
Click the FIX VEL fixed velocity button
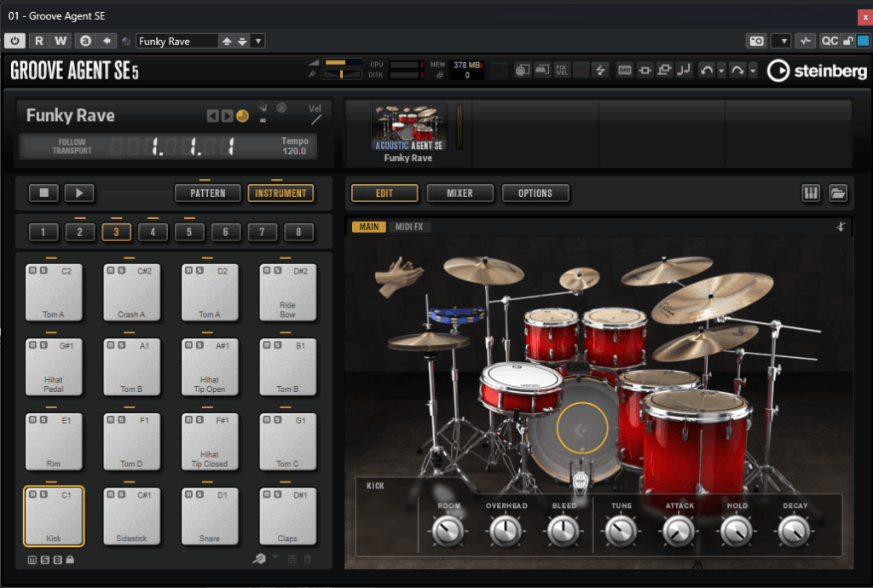click(x=562, y=70)
